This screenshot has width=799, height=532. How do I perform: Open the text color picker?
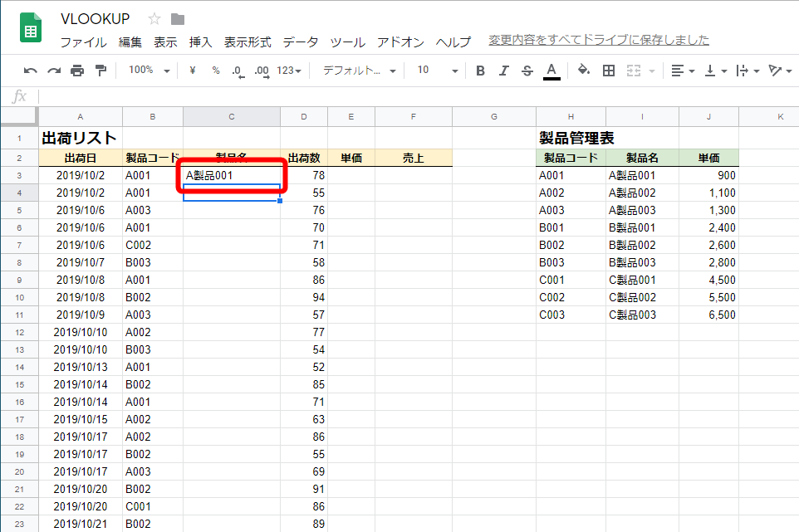(x=551, y=71)
